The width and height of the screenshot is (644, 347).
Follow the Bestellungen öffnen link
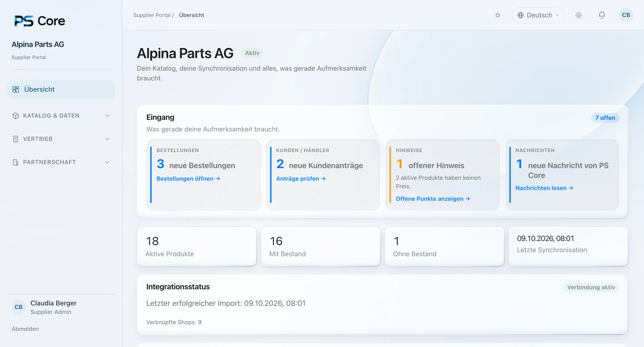click(x=188, y=178)
